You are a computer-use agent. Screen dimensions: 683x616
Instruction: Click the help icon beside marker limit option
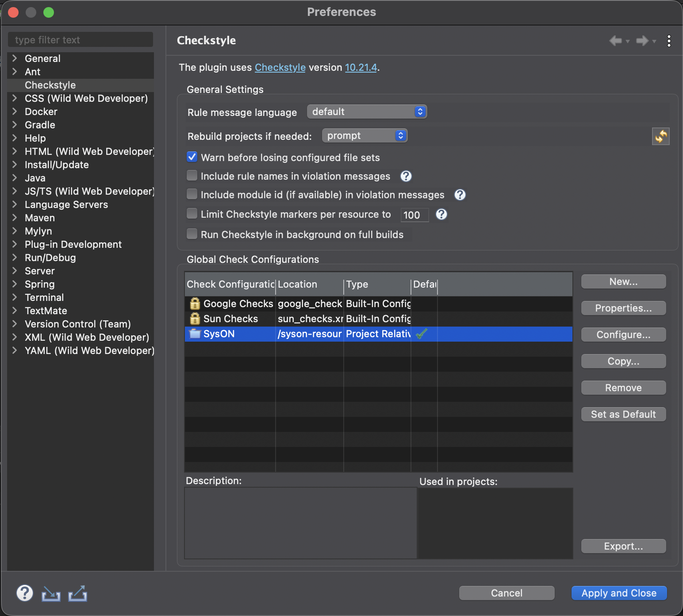tap(441, 215)
